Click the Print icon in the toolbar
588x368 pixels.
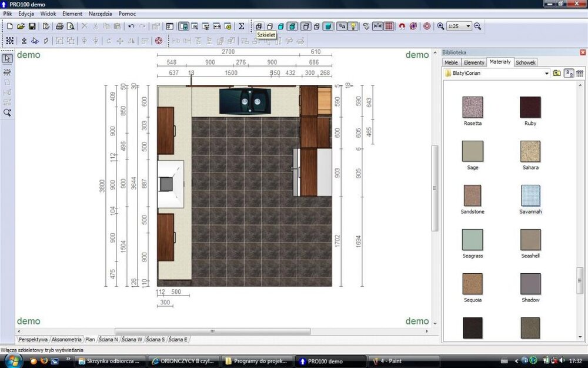point(59,26)
